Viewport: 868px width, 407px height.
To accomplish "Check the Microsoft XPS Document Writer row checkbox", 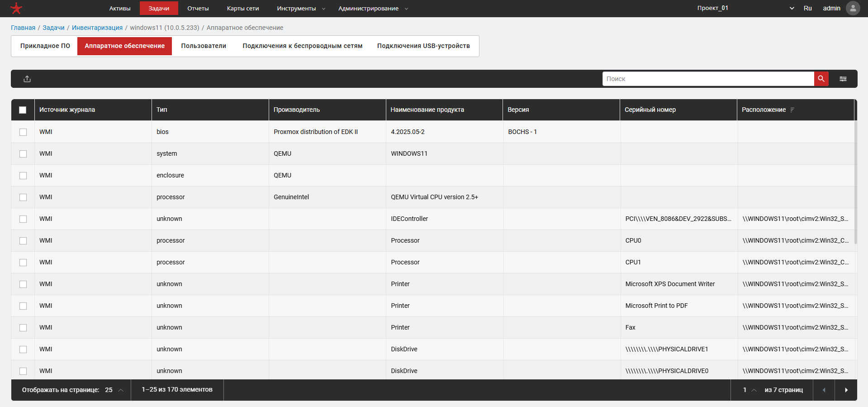I will click(23, 284).
